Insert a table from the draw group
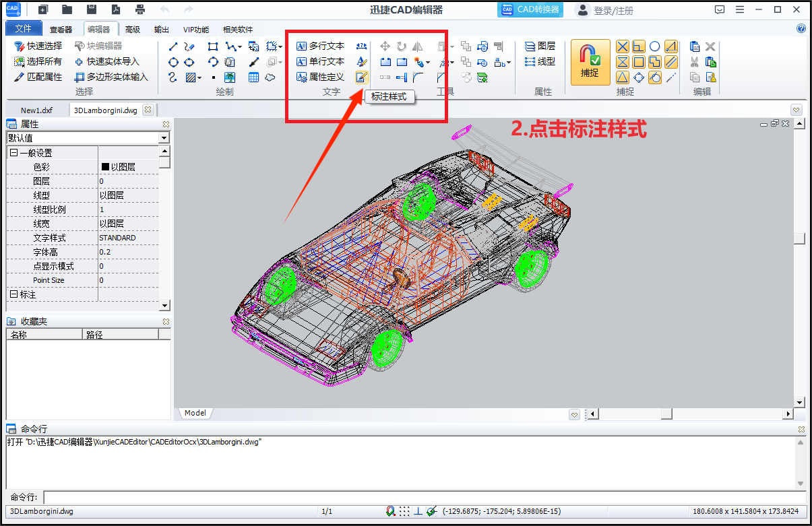The width and height of the screenshot is (812, 526). coord(253,77)
